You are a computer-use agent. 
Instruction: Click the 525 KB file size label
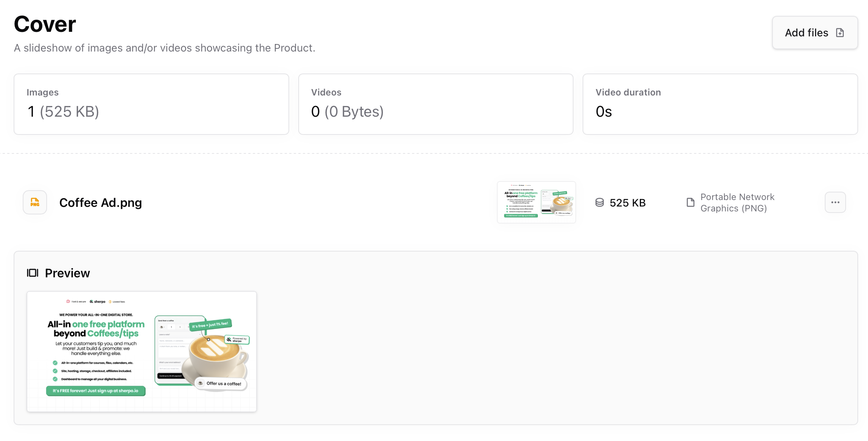(627, 203)
